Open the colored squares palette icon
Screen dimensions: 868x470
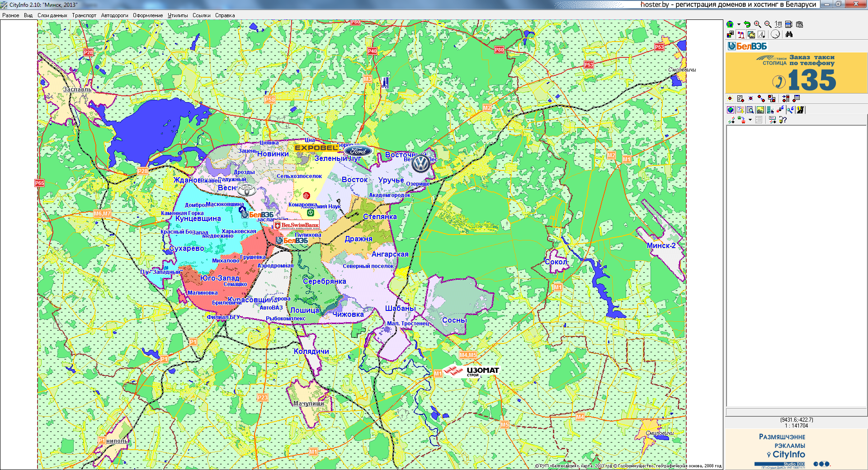coord(730,34)
